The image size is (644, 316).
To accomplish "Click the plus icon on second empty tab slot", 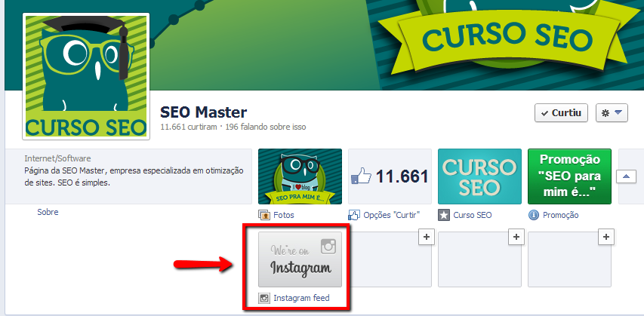I will tap(516, 237).
